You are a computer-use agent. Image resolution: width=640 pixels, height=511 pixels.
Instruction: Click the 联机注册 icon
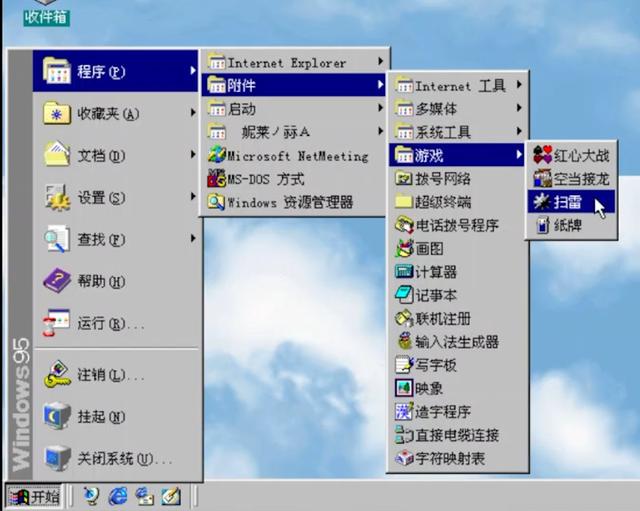(404, 318)
